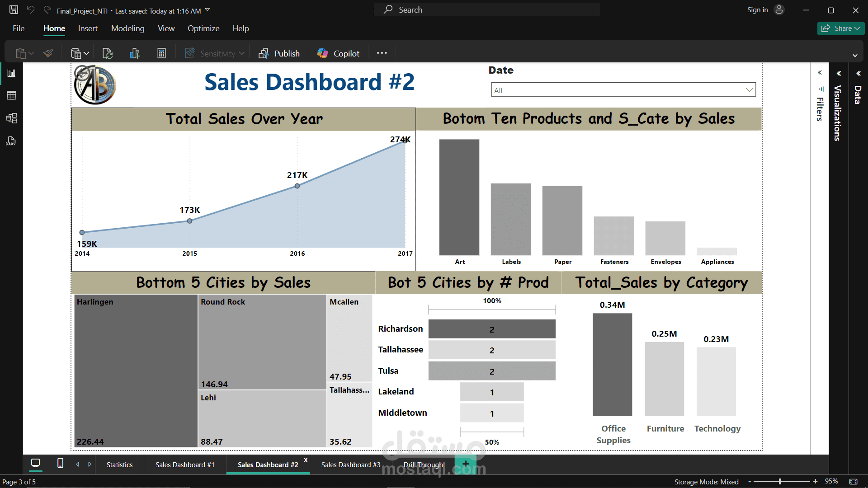This screenshot has height=488, width=868.
Task: Click the Copilot button
Action: click(x=338, y=53)
